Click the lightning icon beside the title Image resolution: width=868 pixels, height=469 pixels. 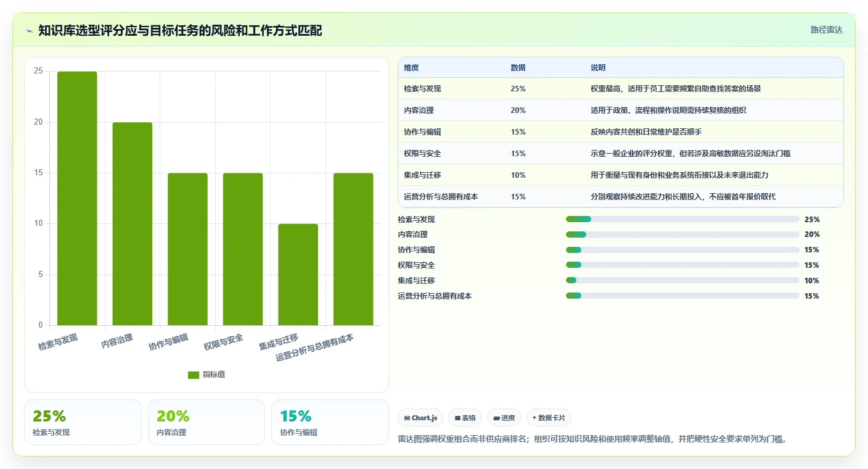(x=29, y=31)
